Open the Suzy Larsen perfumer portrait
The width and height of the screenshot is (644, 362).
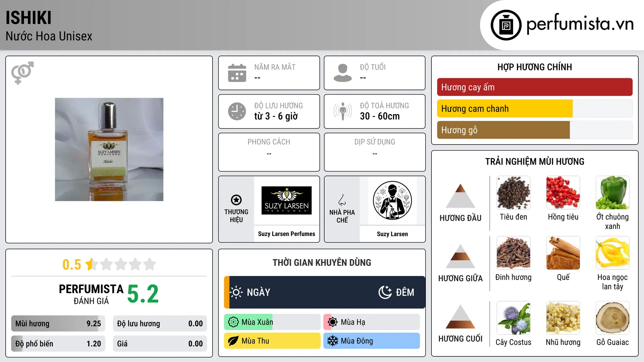tap(392, 200)
